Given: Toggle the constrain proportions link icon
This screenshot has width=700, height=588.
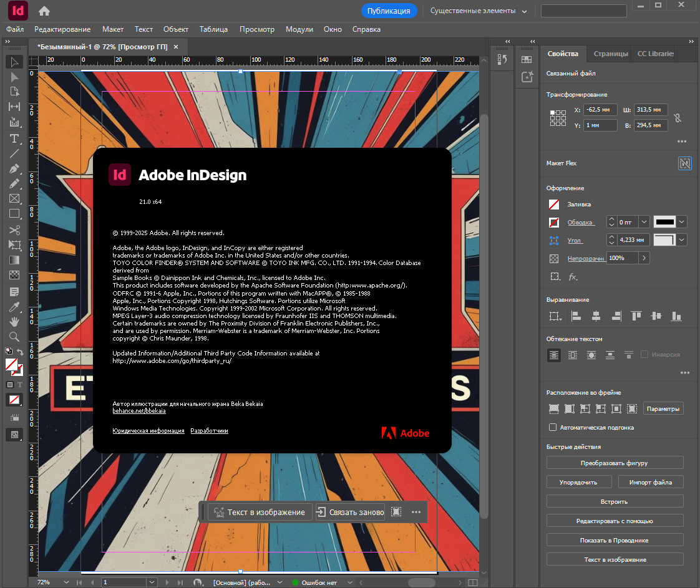Looking at the screenshot, I should click(x=678, y=117).
